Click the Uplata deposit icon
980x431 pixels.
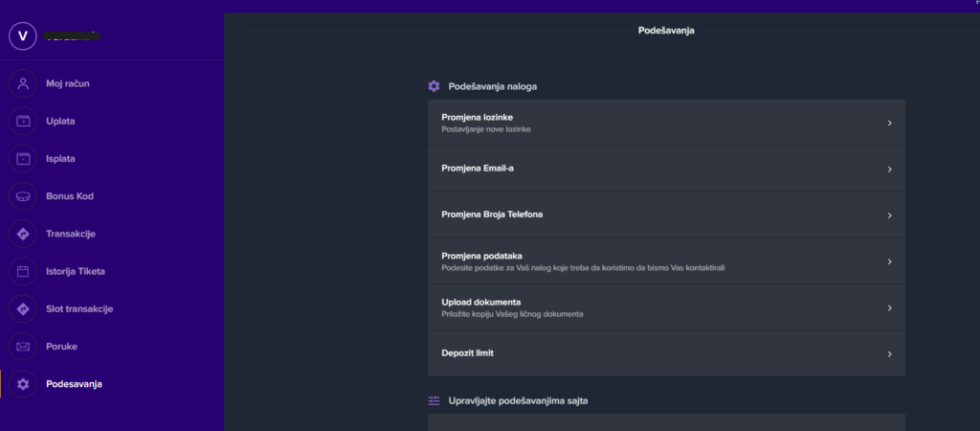click(23, 122)
